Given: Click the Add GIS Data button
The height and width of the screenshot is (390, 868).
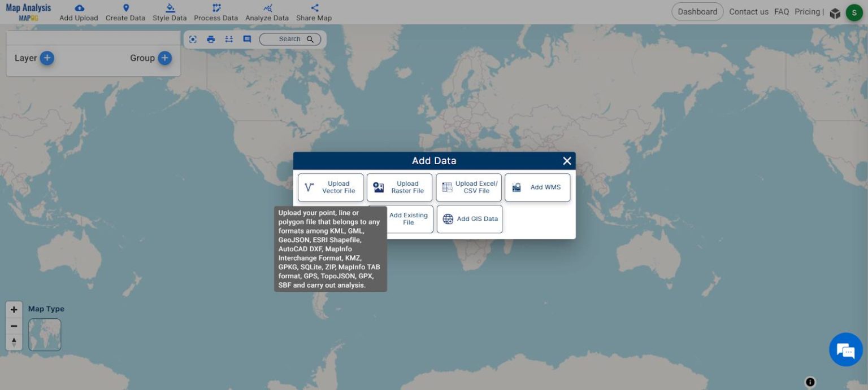Looking at the screenshot, I should pos(470,219).
